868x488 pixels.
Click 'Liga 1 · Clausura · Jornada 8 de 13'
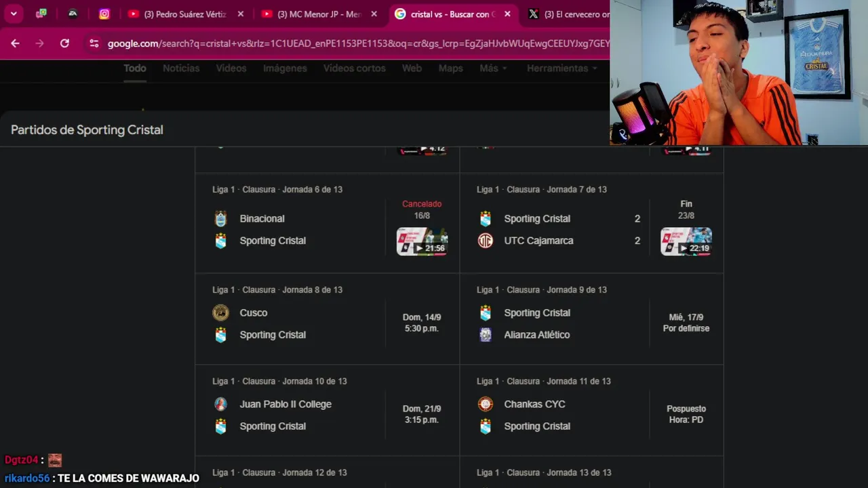[x=277, y=289]
